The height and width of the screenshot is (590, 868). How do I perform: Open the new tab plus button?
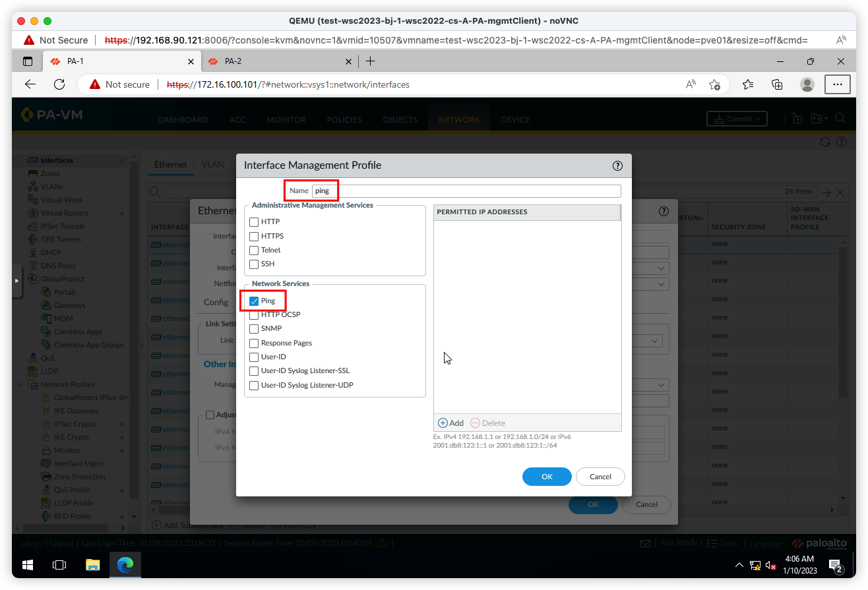(370, 61)
